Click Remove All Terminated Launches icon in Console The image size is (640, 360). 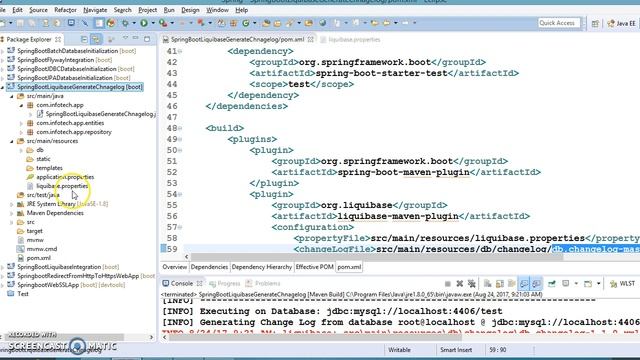coord(471,284)
